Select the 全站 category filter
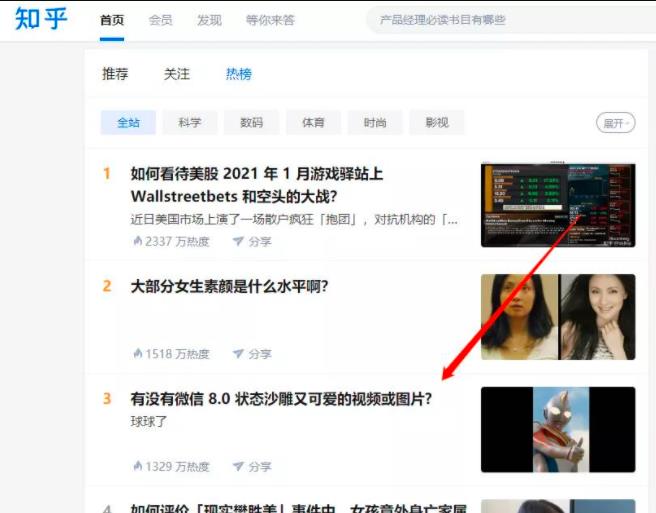This screenshot has width=656, height=513. (x=128, y=123)
